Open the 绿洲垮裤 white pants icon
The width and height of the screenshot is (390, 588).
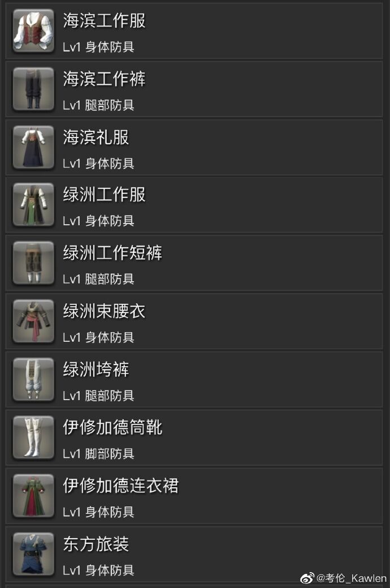34,380
